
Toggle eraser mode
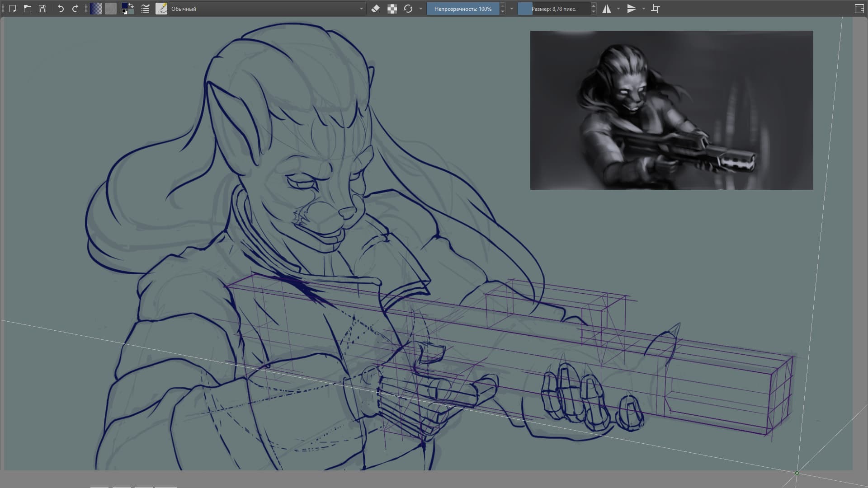(375, 9)
